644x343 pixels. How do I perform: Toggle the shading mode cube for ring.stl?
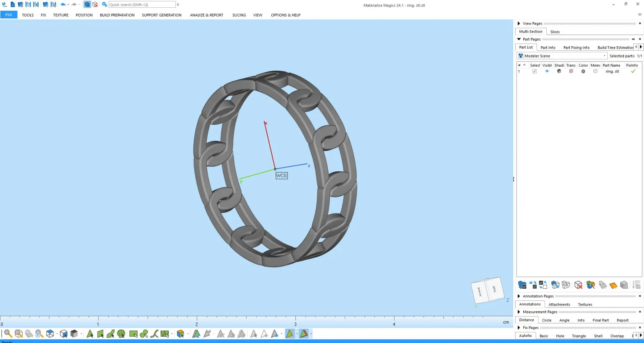click(x=559, y=71)
